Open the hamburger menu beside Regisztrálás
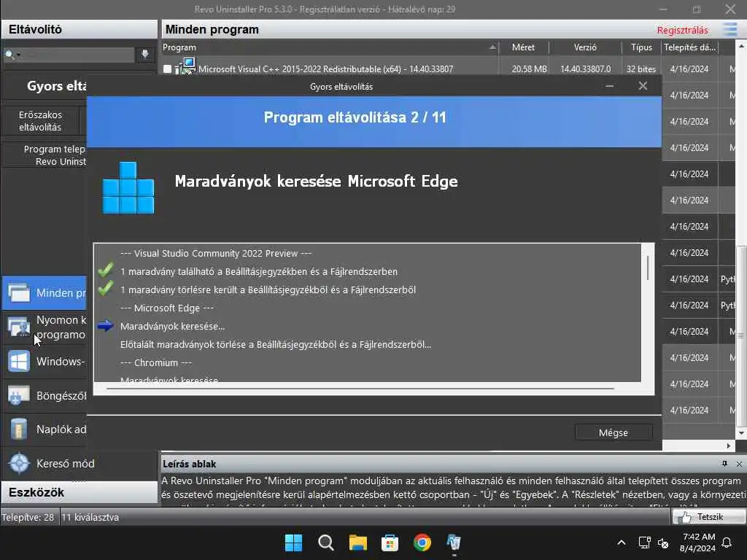 729,29
